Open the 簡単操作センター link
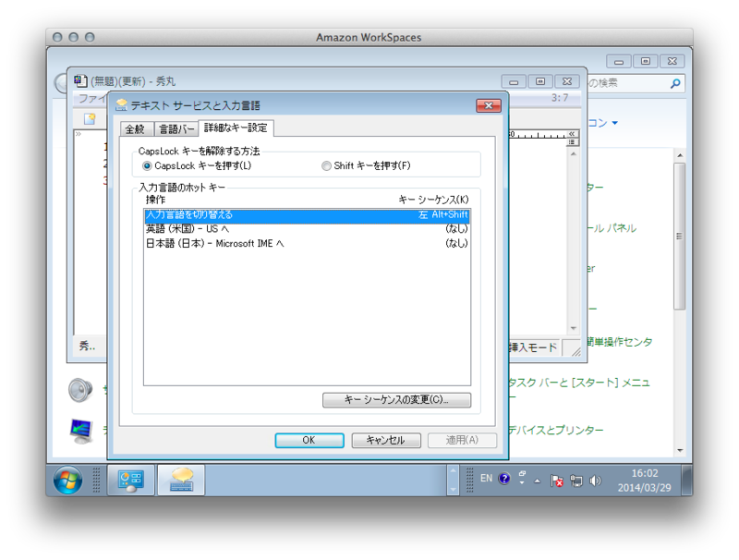 pyautogui.click(x=620, y=342)
